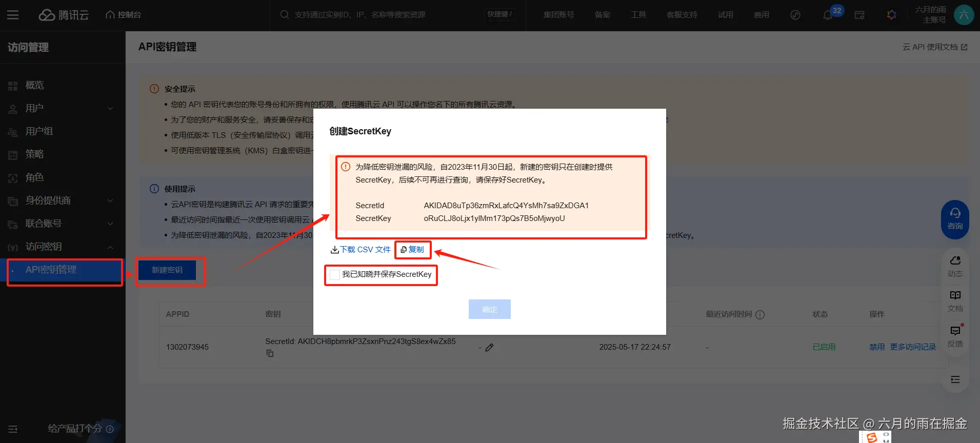
Task: Go to 控制台 console home
Action: tap(123, 15)
